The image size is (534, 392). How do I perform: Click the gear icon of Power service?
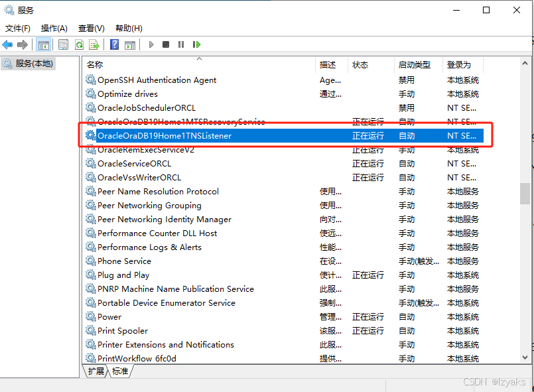coord(91,316)
